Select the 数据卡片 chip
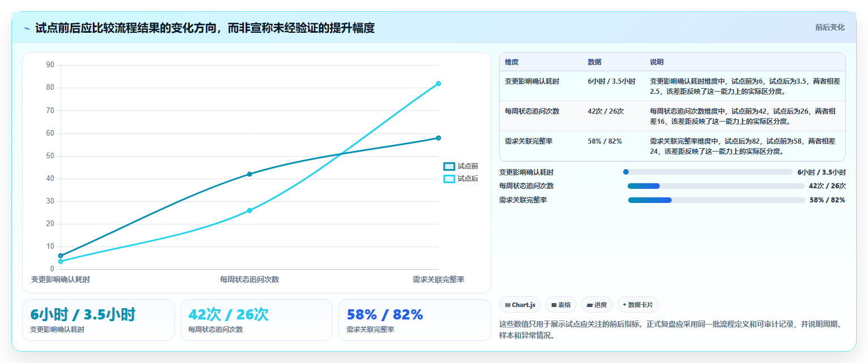 tap(638, 305)
